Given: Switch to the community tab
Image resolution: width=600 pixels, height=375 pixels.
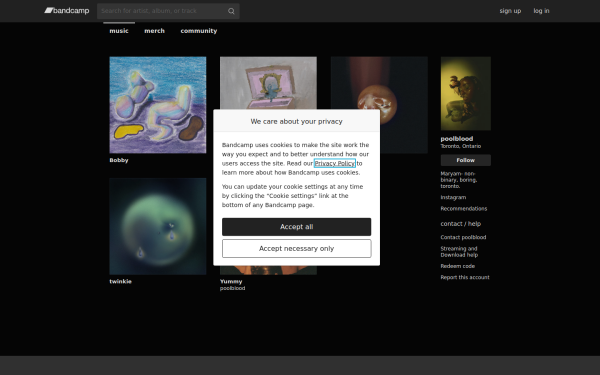Looking at the screenshot, I should (x=199, y=31).
